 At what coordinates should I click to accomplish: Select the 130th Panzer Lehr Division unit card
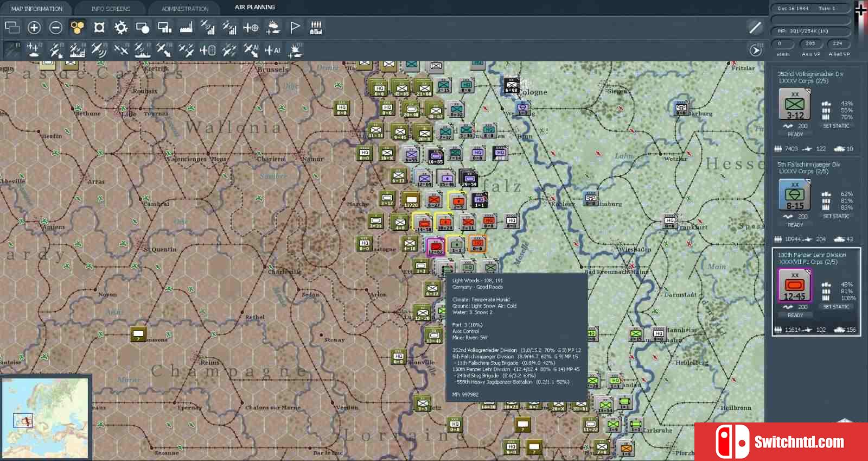pos(816,292)
